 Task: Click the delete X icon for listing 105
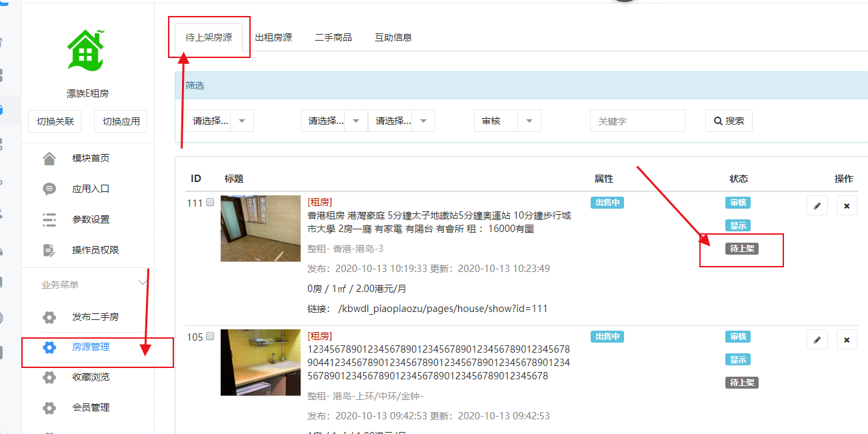(847, 339)
